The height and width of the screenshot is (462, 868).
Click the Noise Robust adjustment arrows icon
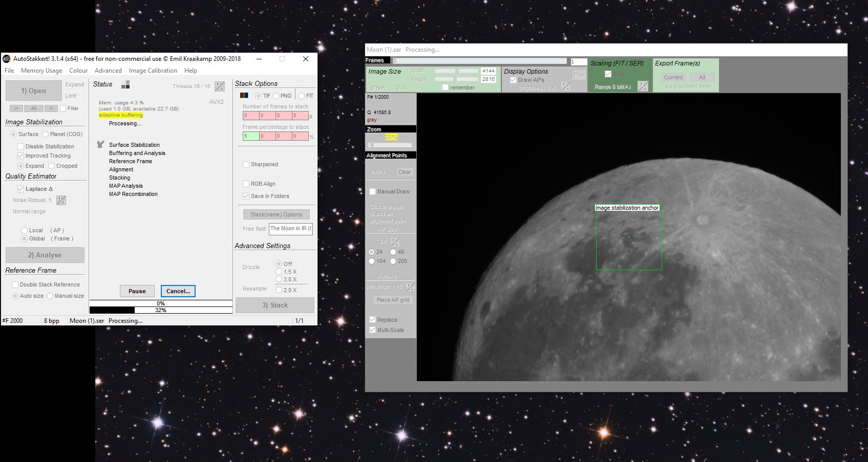pyautogui.click(x=60, y=200)
